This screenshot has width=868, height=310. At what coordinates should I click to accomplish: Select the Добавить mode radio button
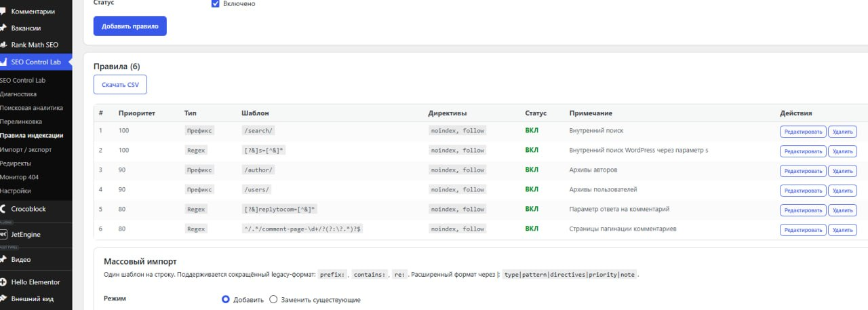pos(226,299)
